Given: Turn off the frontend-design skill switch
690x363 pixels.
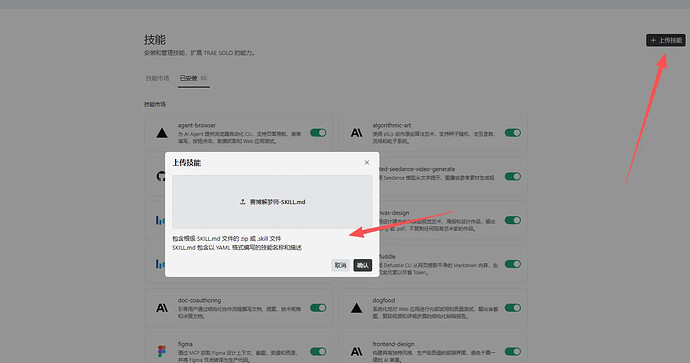Looking at the screenshot, I should [513, 351].
